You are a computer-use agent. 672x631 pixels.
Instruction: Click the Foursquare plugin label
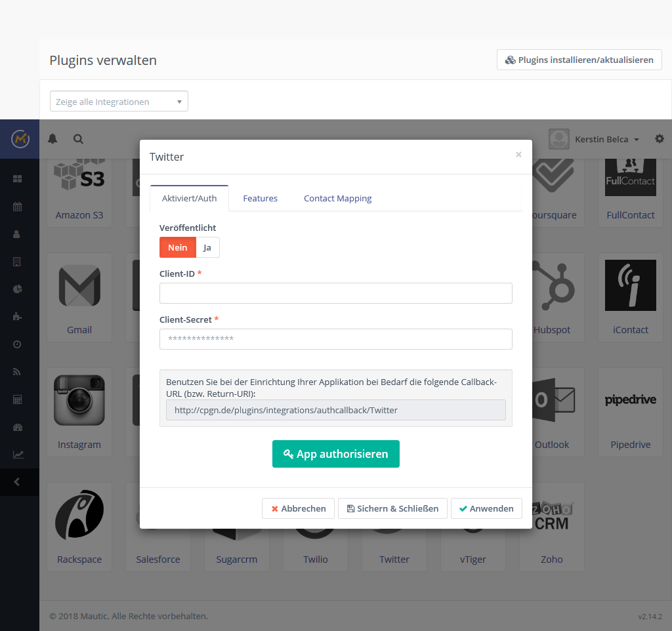coord(555,215)
